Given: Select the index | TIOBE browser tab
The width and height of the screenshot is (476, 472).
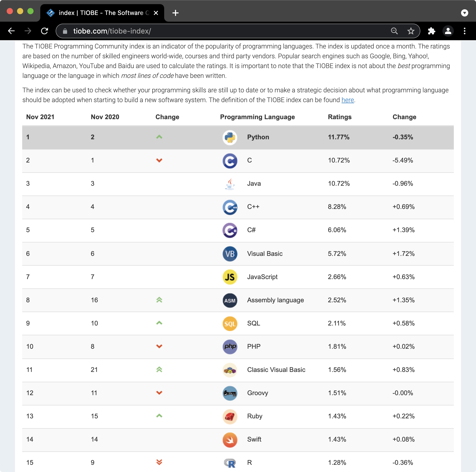Looking at the screenshot, I should tap(102, 13).
